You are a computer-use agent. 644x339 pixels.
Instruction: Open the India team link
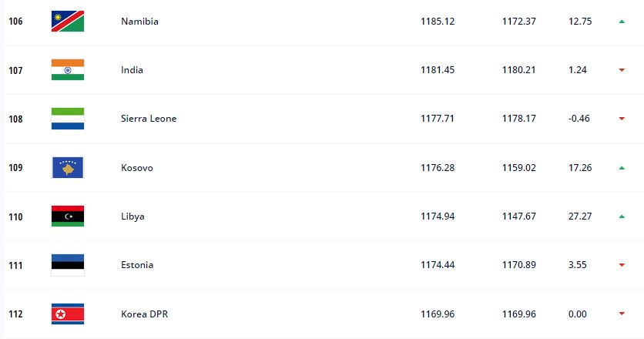(132, 70)
